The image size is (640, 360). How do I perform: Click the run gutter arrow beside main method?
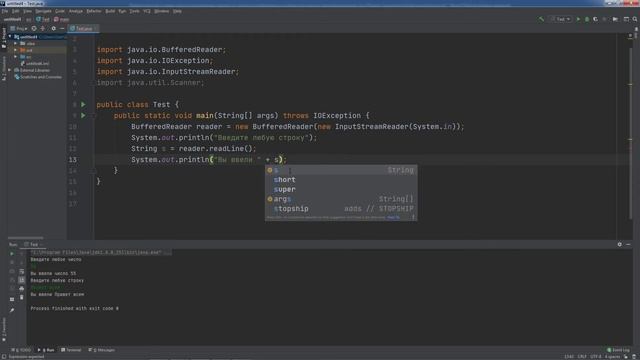[x=83, y=116]
